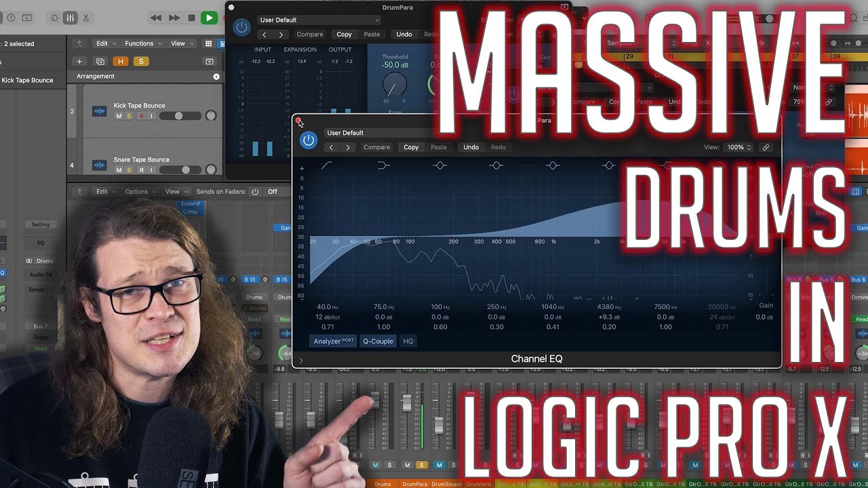Image resolution: width=868 pixels, height=488 pixels.
Task: Toggle the Sends on Faders power button
Action: [x=255, y=192]
